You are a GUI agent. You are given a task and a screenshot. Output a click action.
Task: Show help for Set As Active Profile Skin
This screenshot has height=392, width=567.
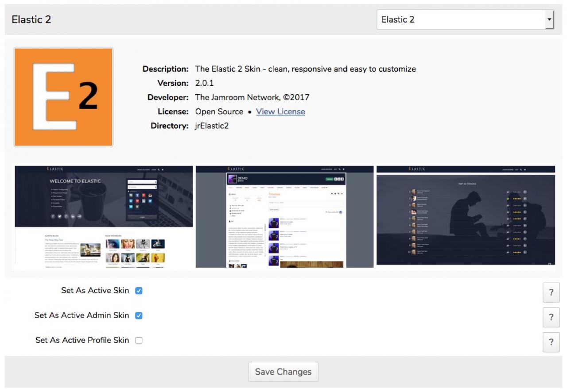551,342
